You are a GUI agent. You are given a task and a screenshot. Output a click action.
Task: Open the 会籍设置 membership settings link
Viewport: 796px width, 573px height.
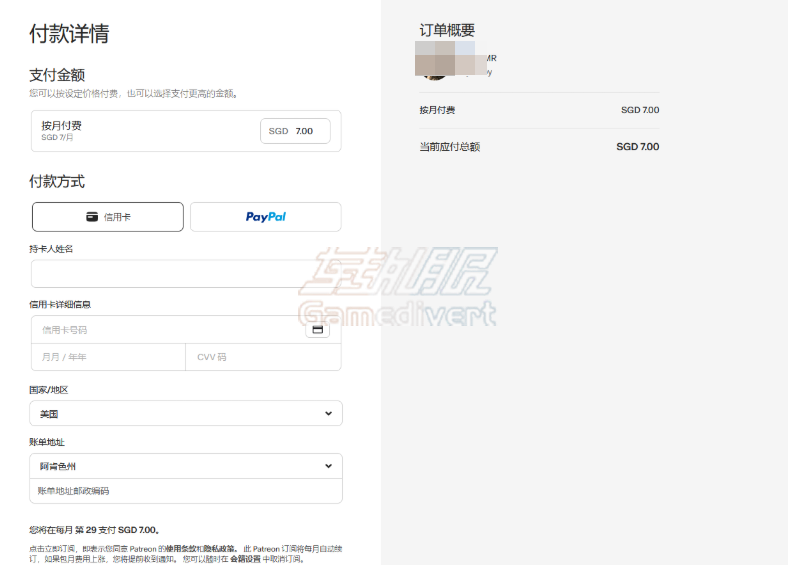[x=245, y=559]
